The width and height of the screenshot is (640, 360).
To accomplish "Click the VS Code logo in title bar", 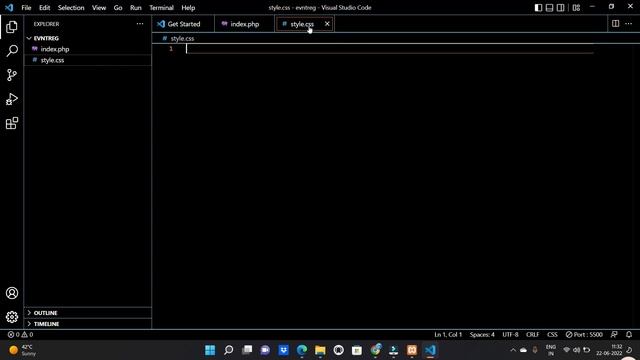I will [x=9, y=7].
